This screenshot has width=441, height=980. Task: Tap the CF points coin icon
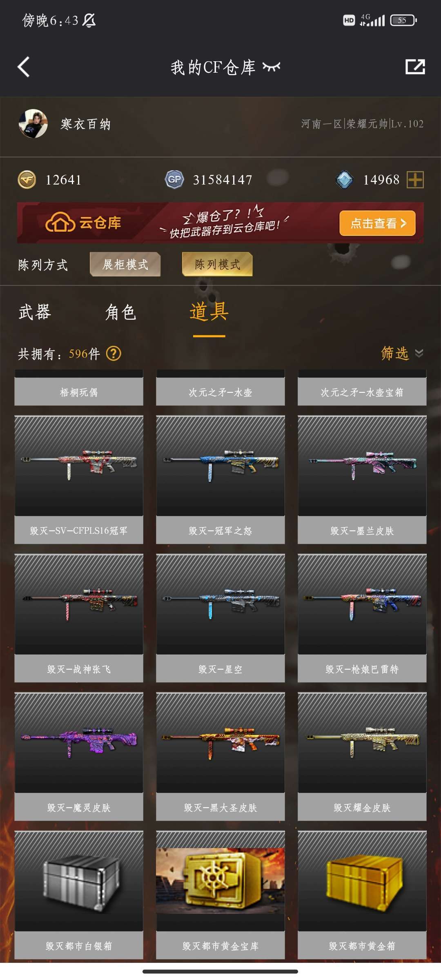27,180
